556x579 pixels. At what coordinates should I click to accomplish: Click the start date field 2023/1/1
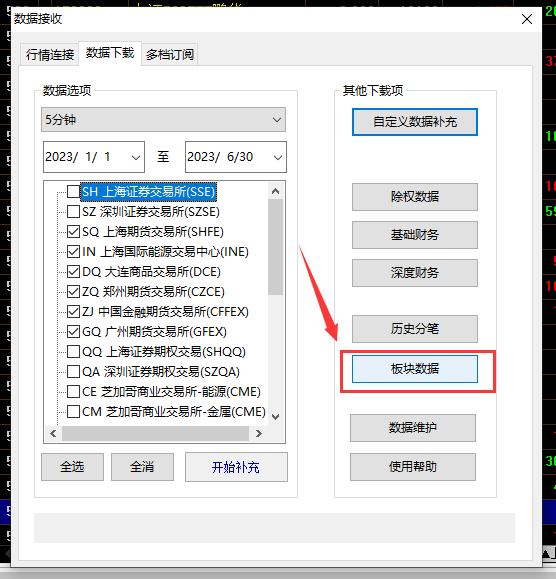coord(94,157)
